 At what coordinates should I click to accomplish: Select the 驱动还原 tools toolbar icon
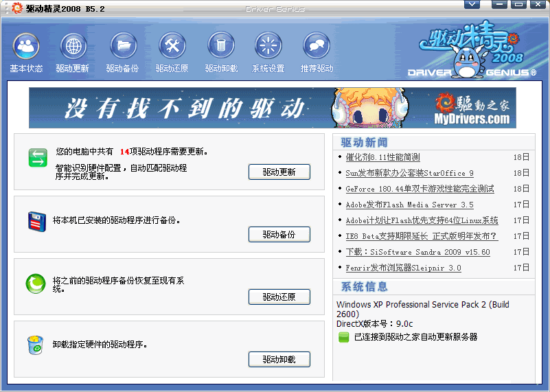pos(172,47)
